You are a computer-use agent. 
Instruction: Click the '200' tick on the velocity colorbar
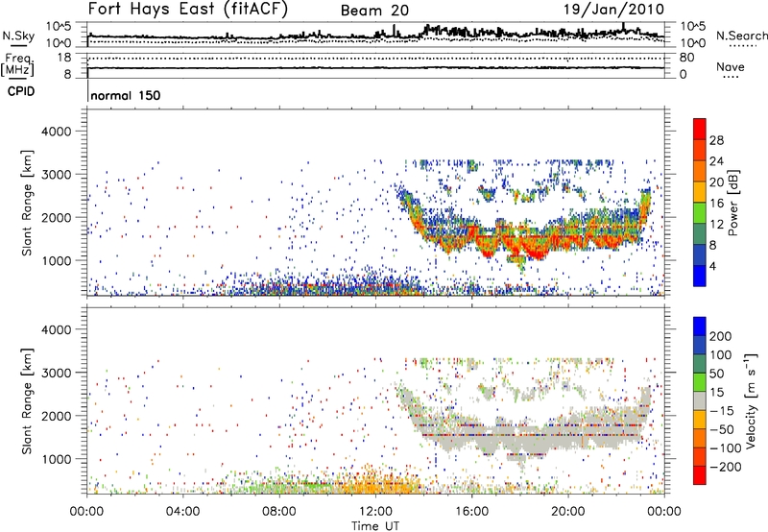click(x=721, y=336)
